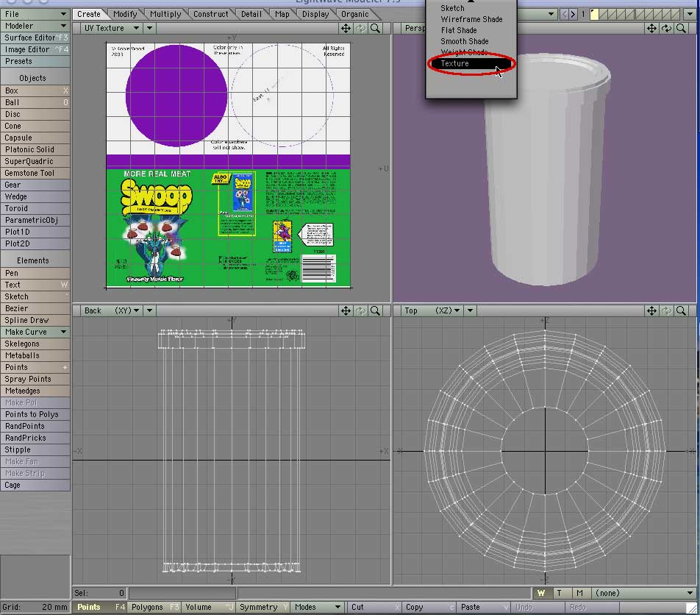Click the zoom magnifier of the Top (XZ) viewport
The width and height of the screenshot is (700, 615).
681,311
